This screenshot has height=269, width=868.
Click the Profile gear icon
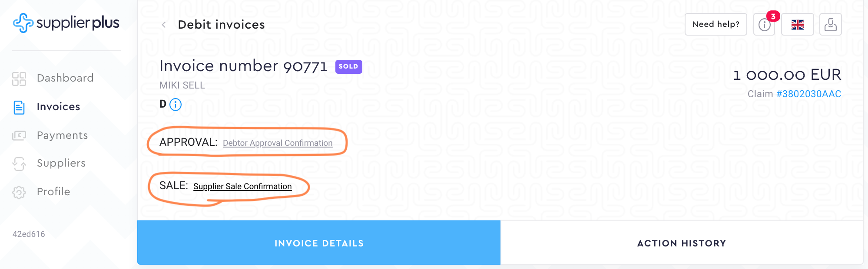pos(19,192)
